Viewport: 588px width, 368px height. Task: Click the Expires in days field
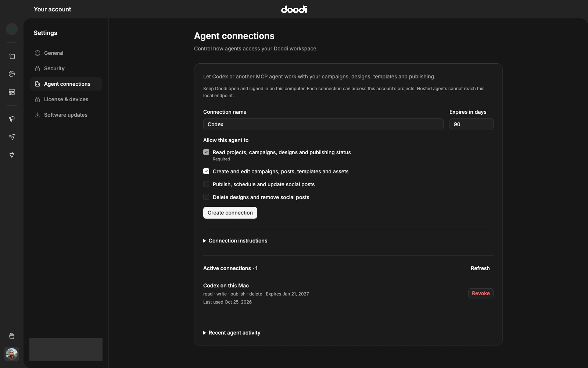click(x=471, y=124)
